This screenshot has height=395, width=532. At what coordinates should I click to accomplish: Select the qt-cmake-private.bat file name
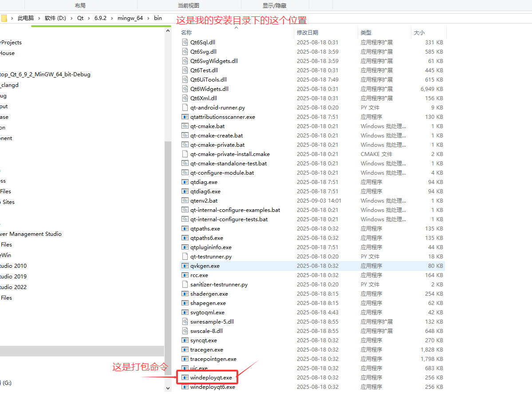(x=217, y=145)
